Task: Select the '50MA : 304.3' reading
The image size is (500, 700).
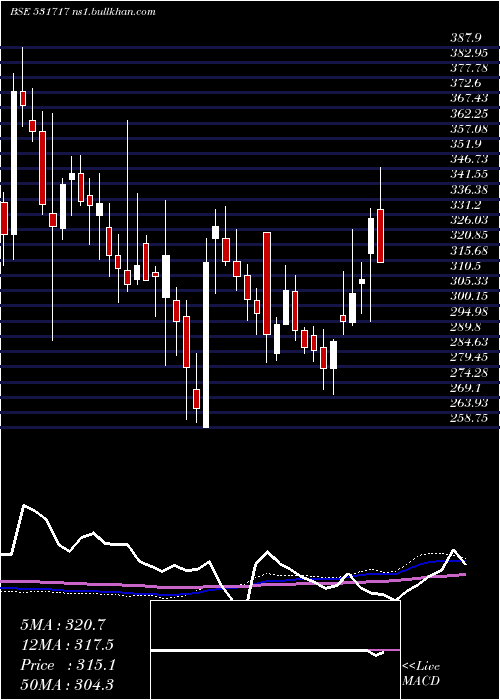Action: tap(67, 684)
